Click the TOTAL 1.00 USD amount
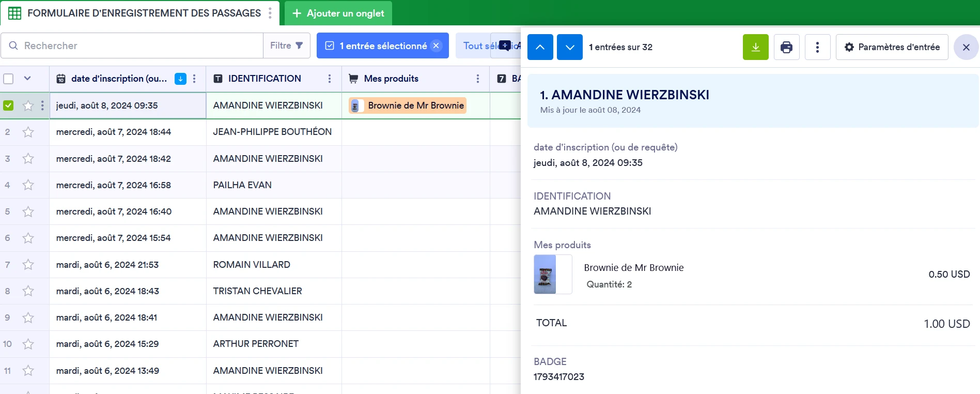 click(x=946, y=324)
